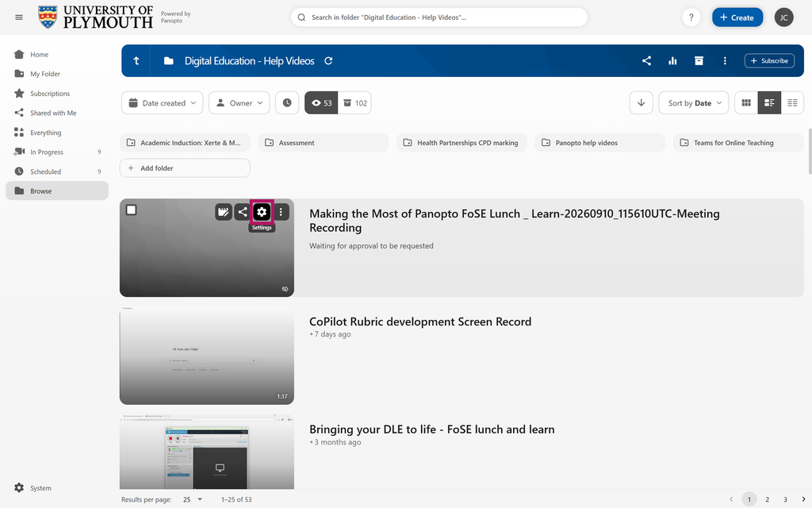Go to previous results page arrow
Viewport: 812px width, 508px height.
tap(731, 499)
